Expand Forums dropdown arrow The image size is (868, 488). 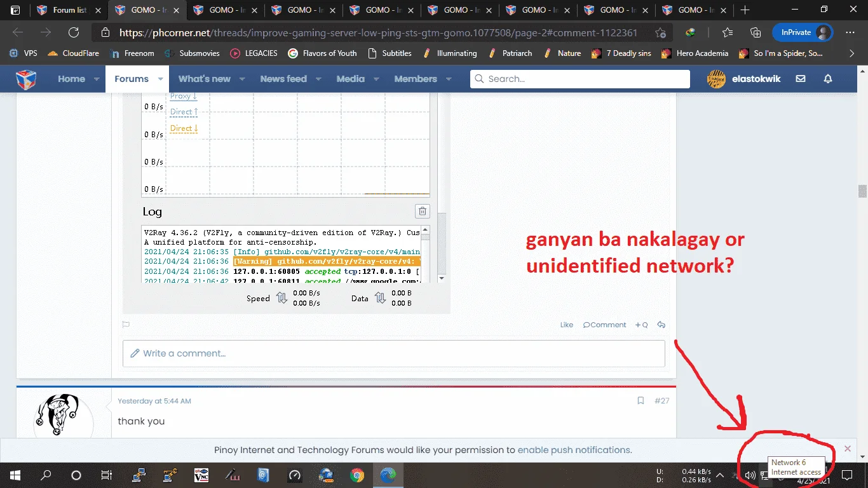pos(160,79)
